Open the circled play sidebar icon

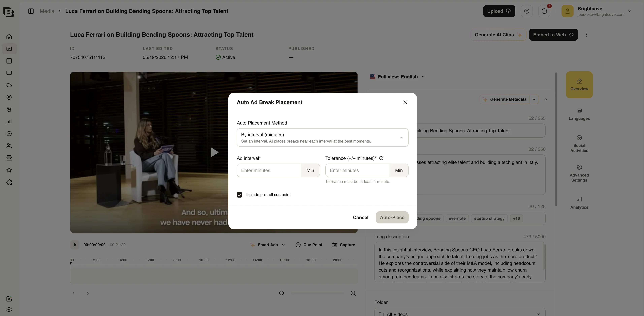tap(9, 134)
